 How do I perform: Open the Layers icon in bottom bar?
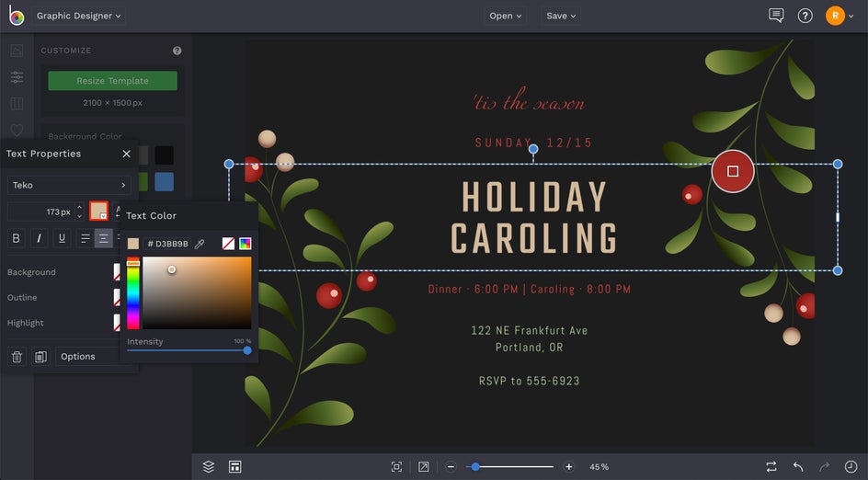click(209, 467)
